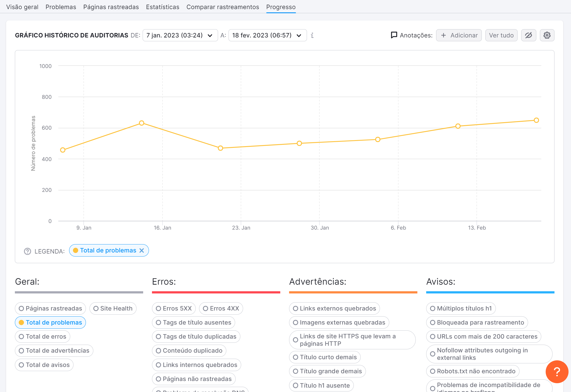Select Links externos quebrados under Advertências
Screen dimensions: 571x392
point(334,308)
